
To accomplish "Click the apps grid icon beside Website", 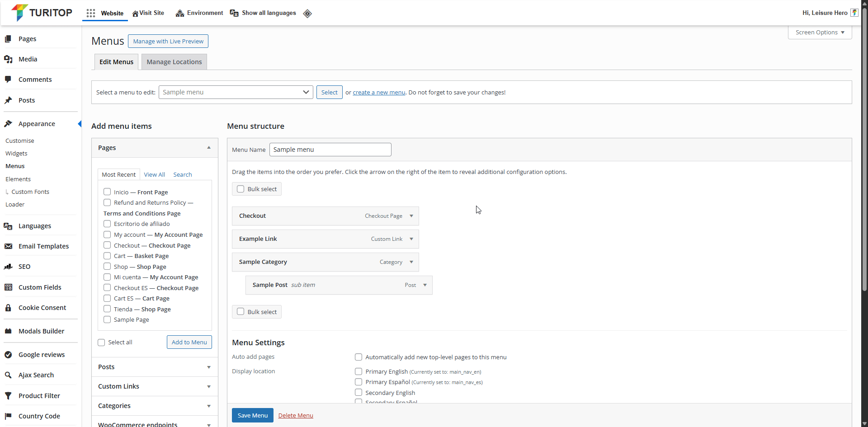I will pos(91,13).
